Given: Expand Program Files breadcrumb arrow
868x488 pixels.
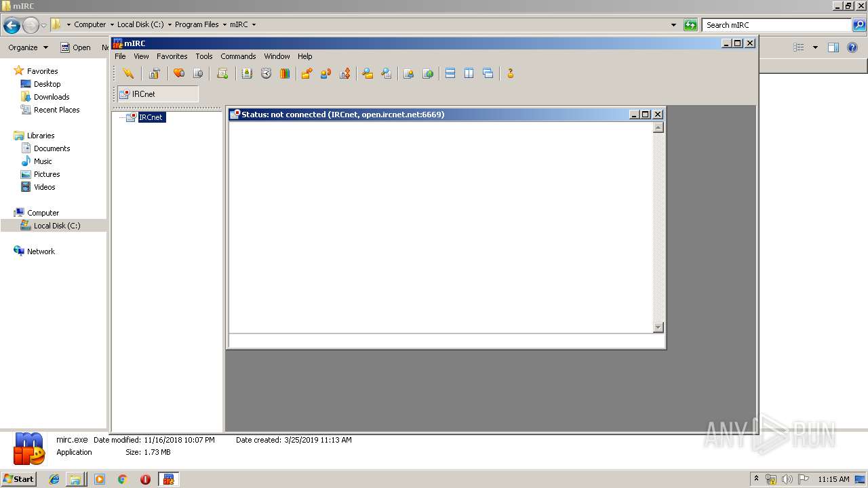Looking at the screenshot, I should click(x=224, y=24).
